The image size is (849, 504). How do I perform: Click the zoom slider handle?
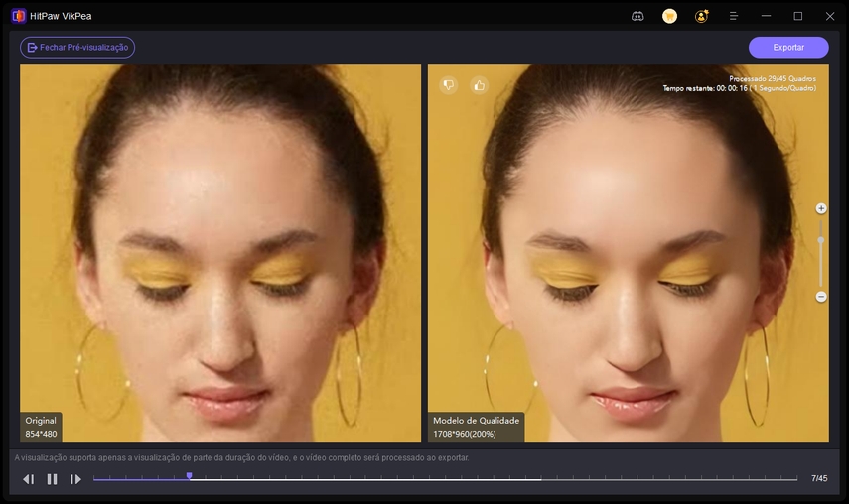(821, 239)
